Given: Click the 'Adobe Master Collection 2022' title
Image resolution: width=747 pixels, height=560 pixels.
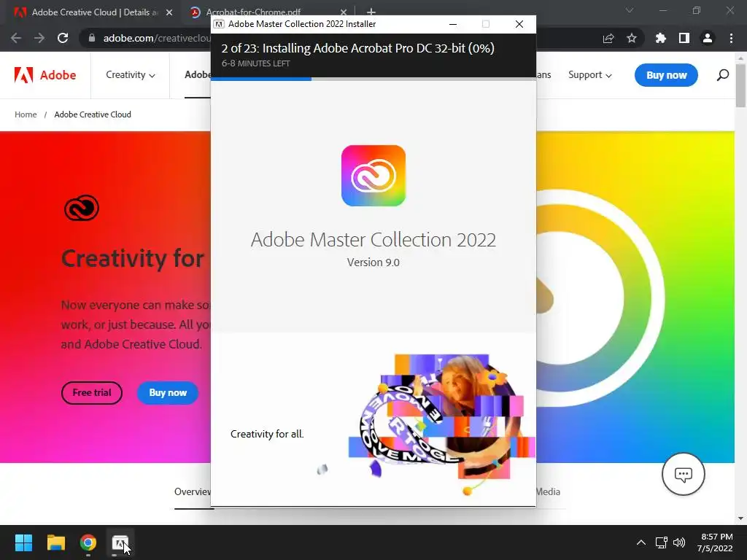Looking at the screenshot, I should [x=373, y=239].
